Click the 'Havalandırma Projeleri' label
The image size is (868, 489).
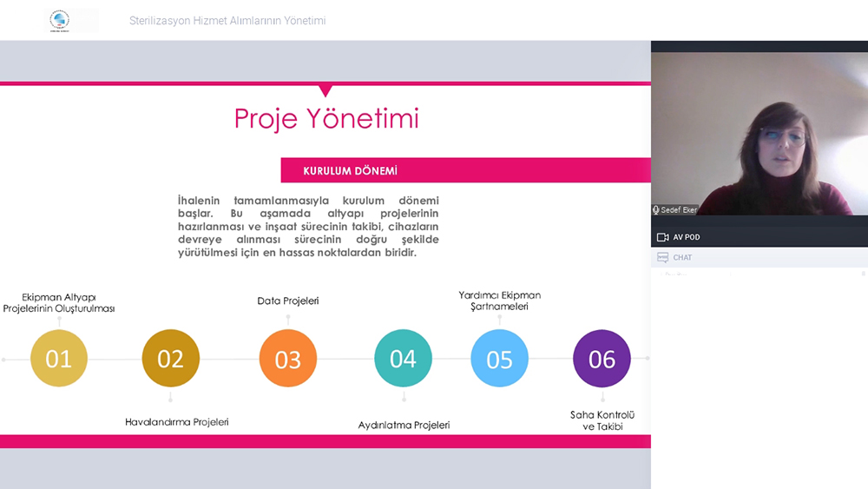point(176,422)
